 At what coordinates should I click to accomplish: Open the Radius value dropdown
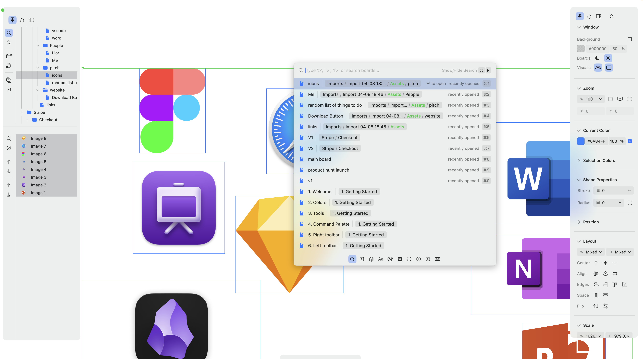(609, 203)
